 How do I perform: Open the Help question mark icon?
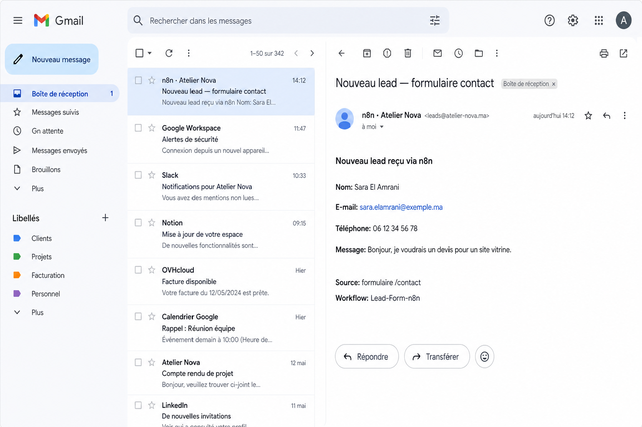tap(549, 20)
